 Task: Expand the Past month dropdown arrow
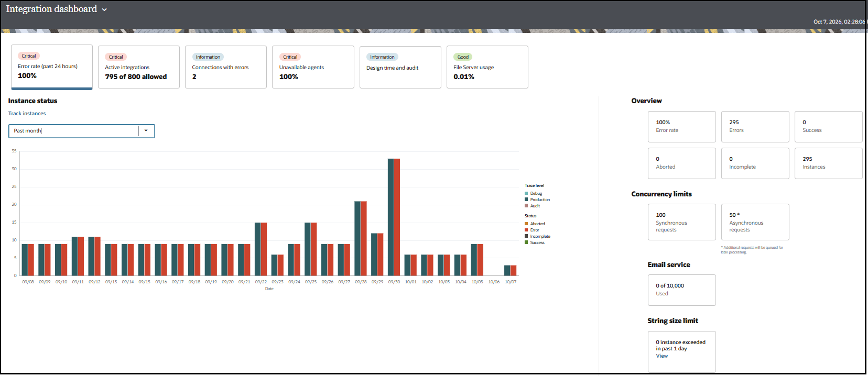pyautogui.click(x=146, y=131)
